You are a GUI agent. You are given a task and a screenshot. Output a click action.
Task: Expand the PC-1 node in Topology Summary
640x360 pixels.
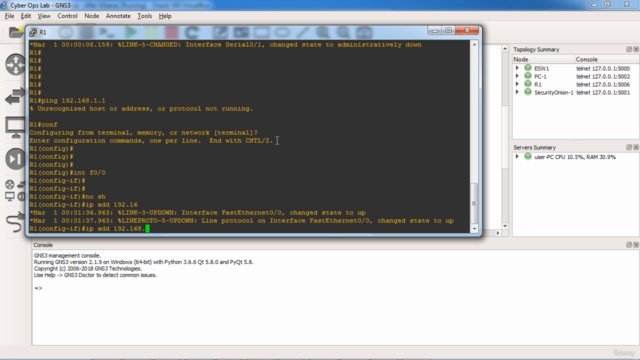click(517, 76)
